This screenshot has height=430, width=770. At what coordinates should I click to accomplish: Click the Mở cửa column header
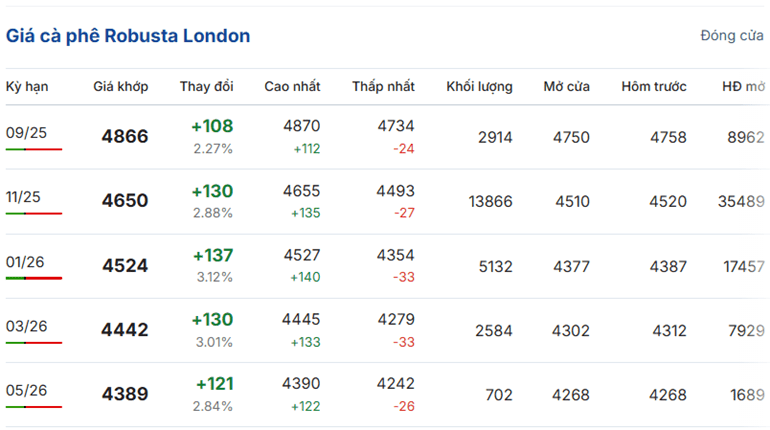coord(567,86)
